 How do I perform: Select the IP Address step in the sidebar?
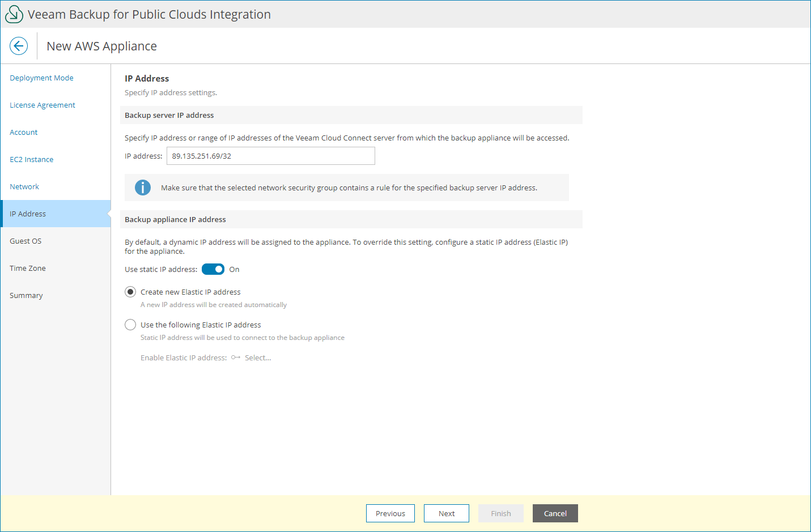[x=28, y=214]
